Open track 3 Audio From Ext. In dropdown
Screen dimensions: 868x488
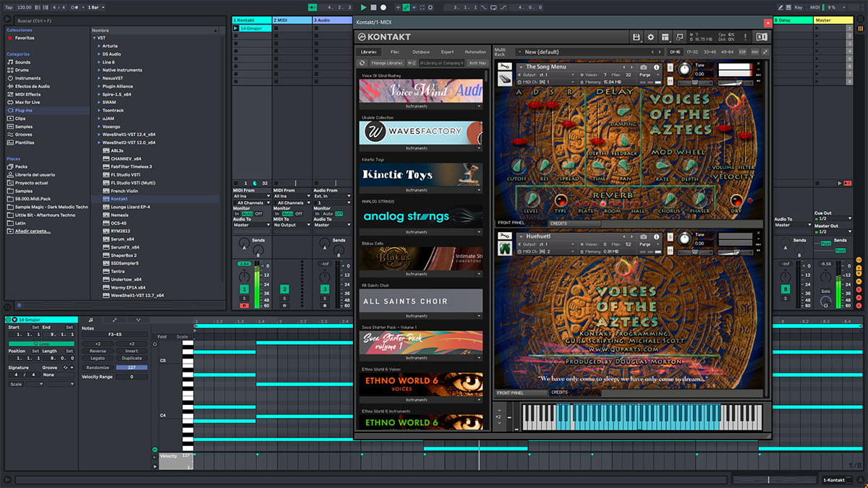332,196
